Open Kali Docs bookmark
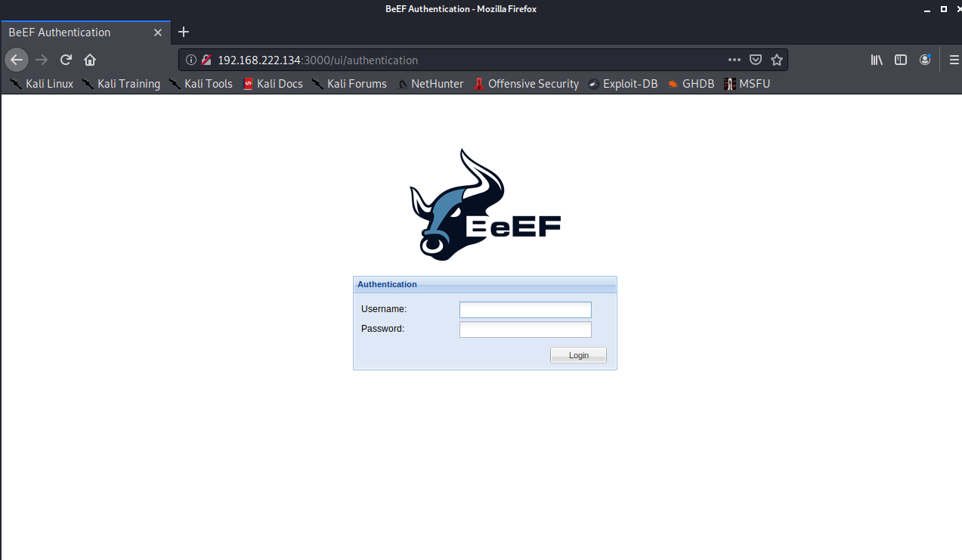This screenshot has width=962, height=560. tap(273, 84)
